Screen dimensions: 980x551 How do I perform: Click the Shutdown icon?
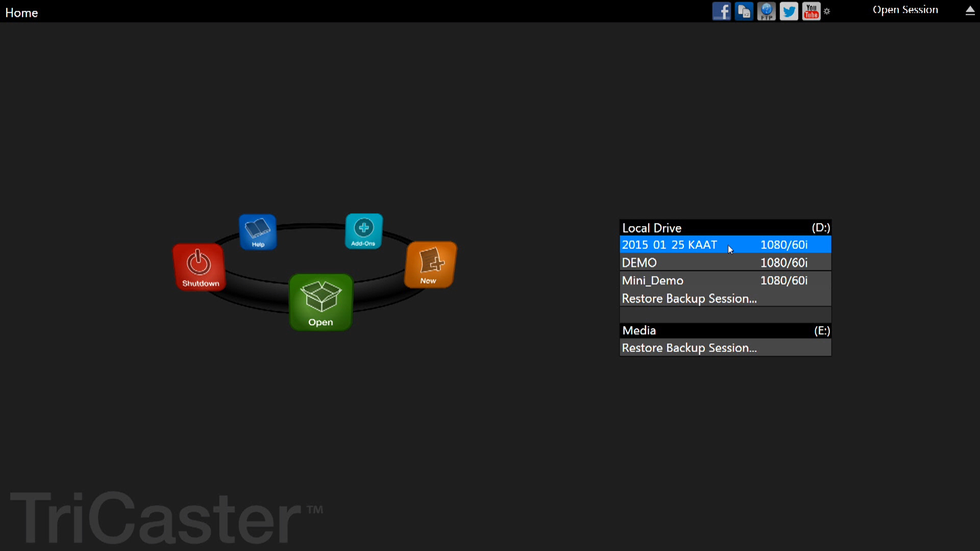point(199,267)
